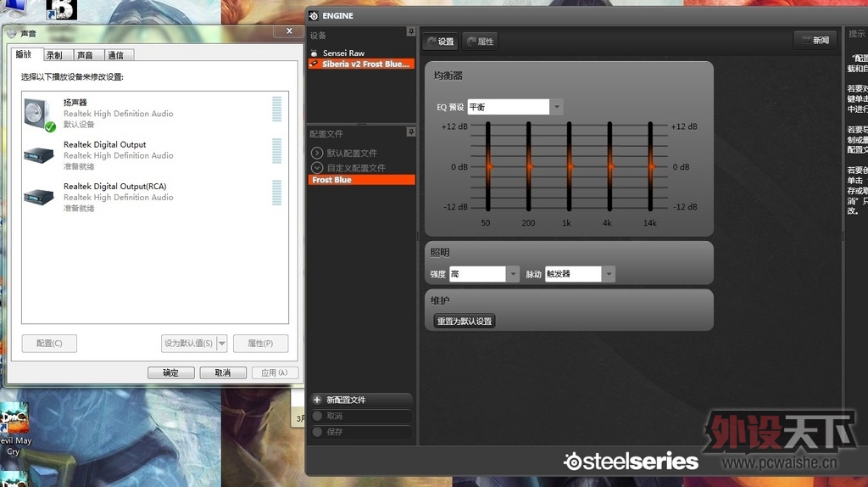The width and height of the screenshot is (868, 487).
Task: Select the Realtek Digital Output device icon
Action: point(40,155)
